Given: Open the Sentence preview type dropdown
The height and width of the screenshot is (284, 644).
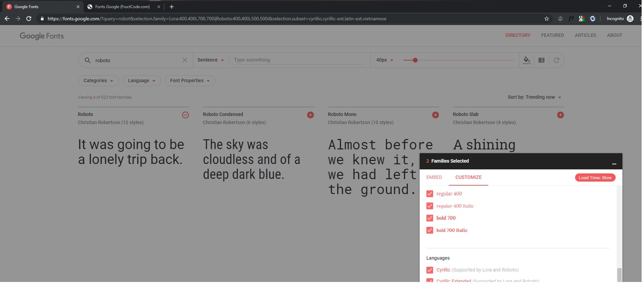Looking at the screenshot, I should (210, 60).
